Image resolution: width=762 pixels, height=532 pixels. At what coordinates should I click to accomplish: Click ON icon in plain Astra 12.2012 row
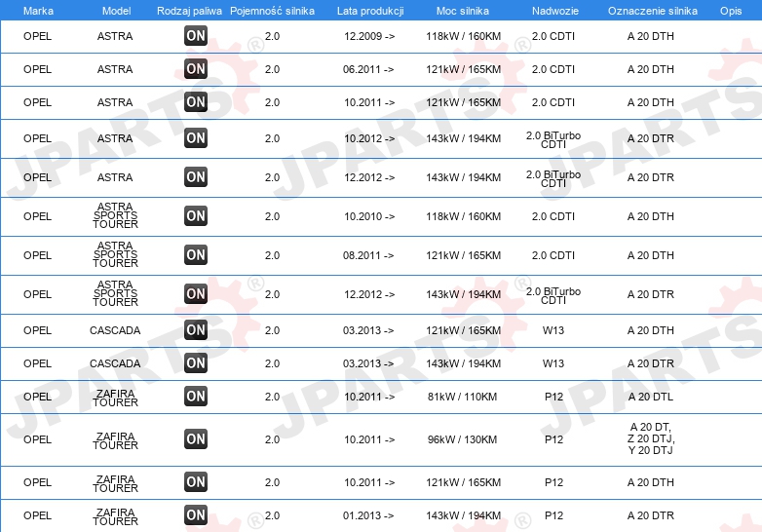[196, 177]
